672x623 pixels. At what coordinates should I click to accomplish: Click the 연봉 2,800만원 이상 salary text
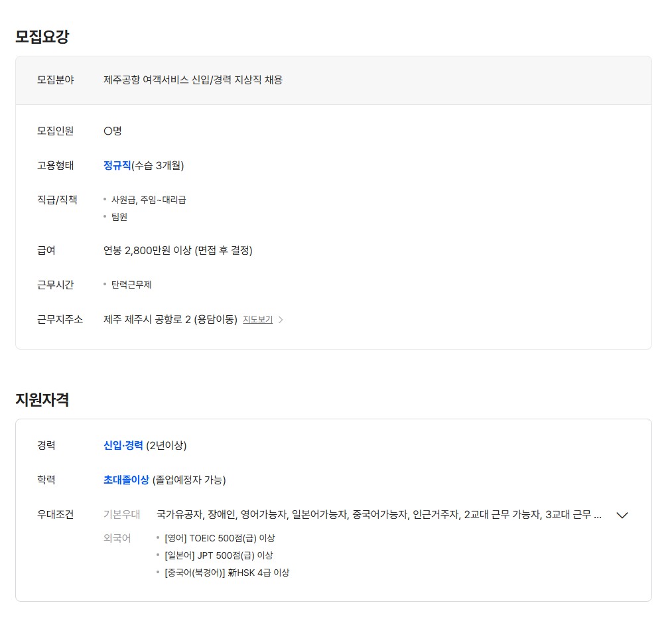pyautogui.click(x=178, y=250)
